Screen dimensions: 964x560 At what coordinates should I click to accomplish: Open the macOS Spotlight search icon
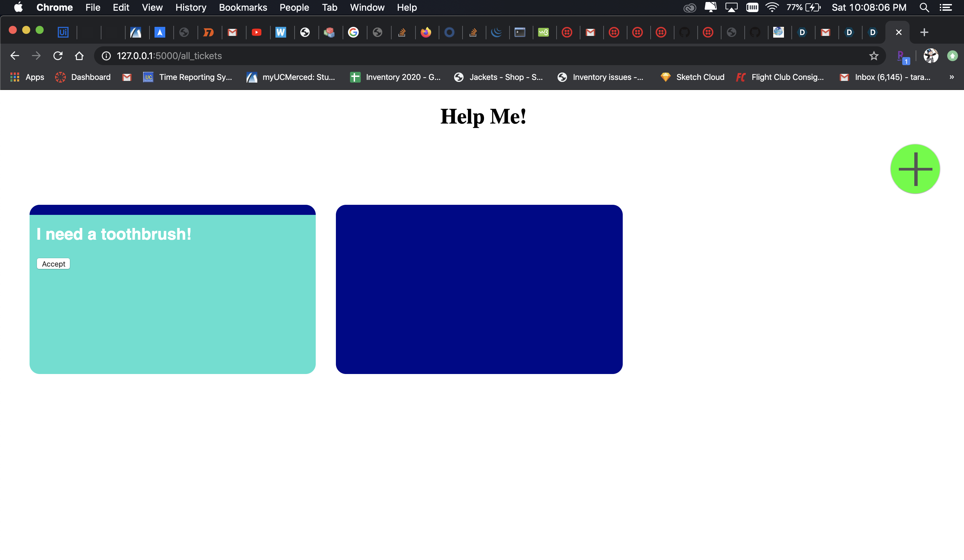point(924,8)
